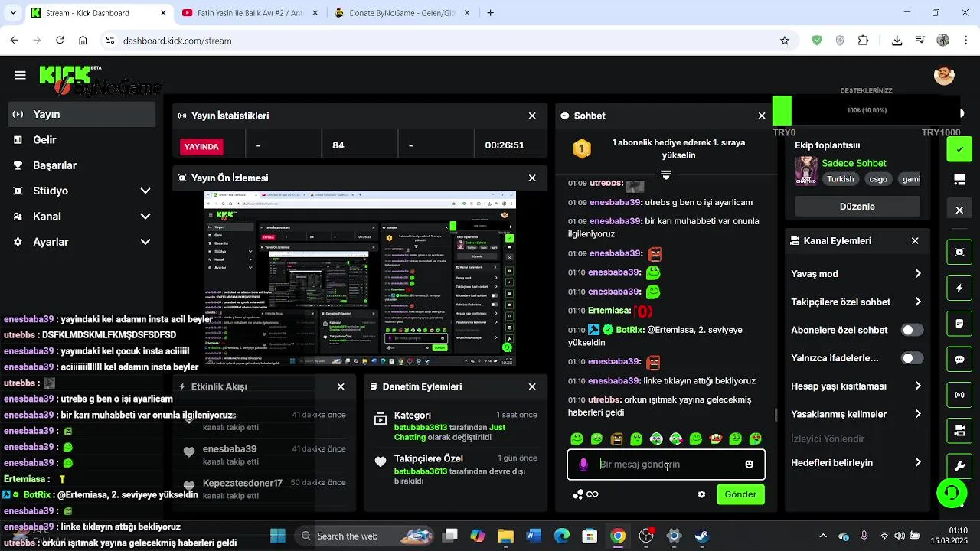
Task: Reload the page in the browser
Action: coord(60,41)
